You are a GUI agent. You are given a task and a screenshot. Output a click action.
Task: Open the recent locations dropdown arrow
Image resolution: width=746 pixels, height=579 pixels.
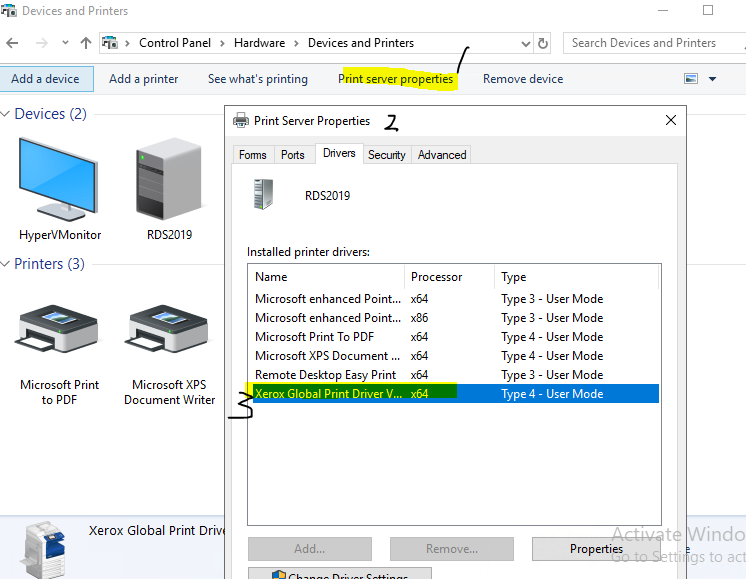(65, 43)
